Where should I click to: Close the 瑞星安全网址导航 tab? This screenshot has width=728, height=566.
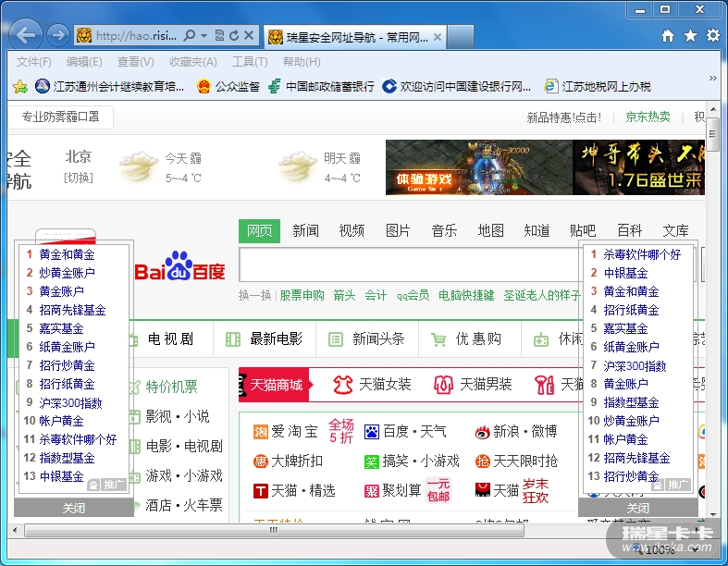[x=438, y=37]
